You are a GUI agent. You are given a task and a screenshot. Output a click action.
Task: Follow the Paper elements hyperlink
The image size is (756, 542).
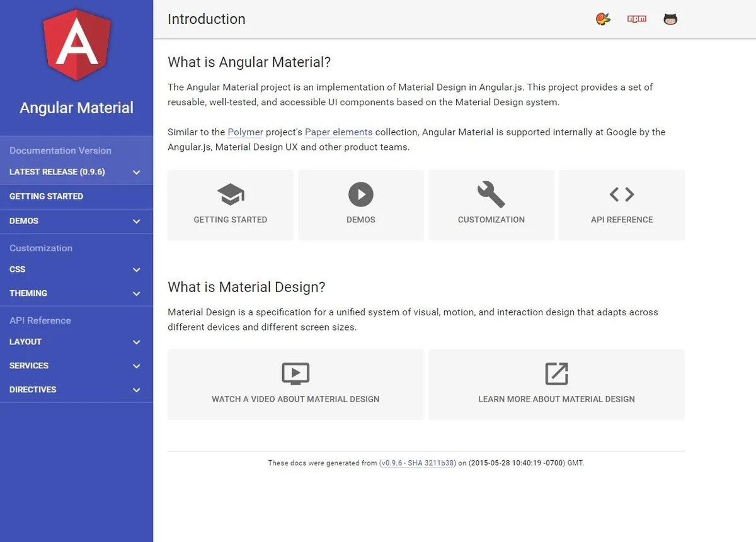point(338,132)
